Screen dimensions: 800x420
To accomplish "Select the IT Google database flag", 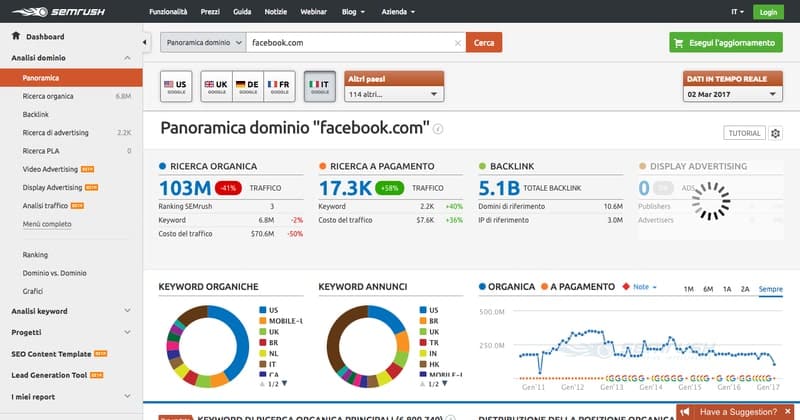I will [x=320, y=86].
